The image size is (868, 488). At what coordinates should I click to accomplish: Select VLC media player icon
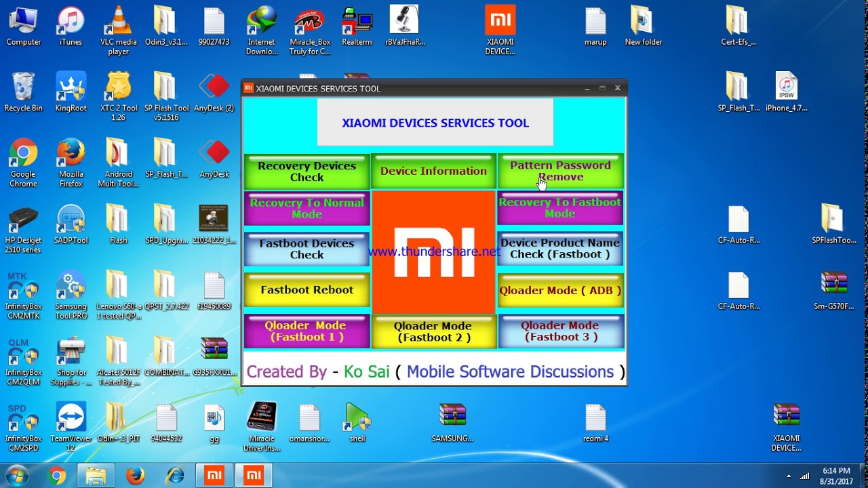click(x=118, y=30)
